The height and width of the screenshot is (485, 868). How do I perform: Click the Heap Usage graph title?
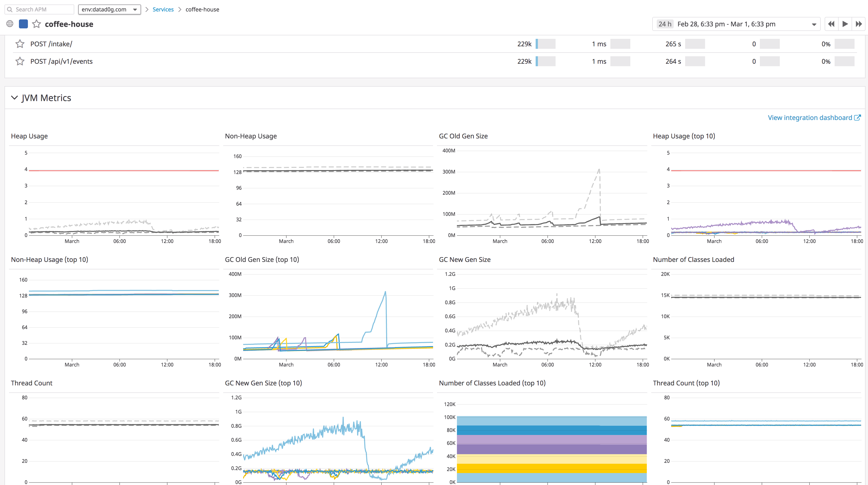click(x=29, y=136)
